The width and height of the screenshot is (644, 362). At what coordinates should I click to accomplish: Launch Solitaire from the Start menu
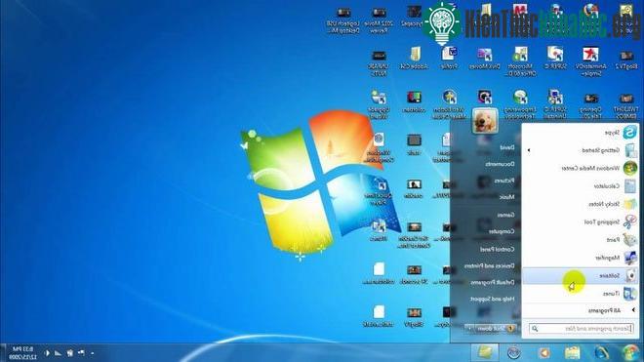[580, 276]
